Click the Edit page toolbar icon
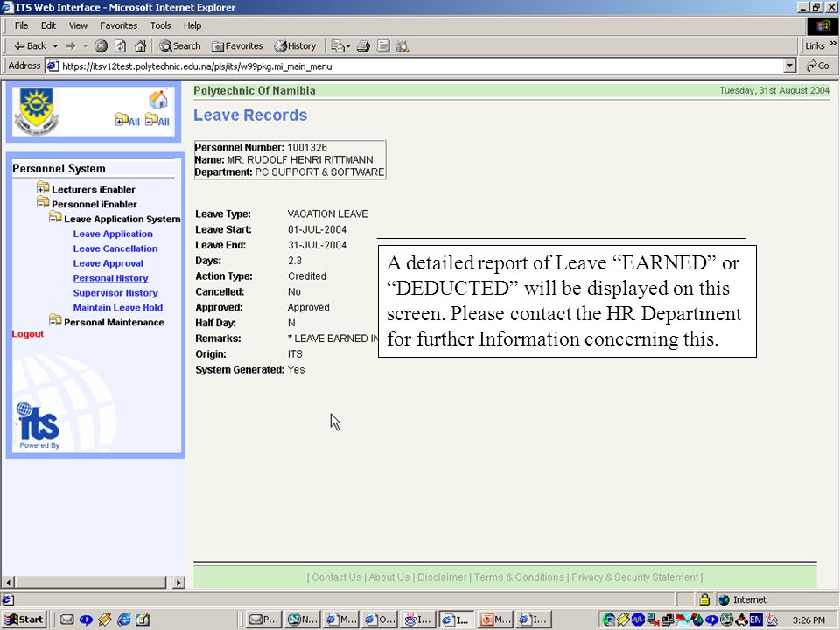Screen dimensions: 840x630 tap(383, 46)
